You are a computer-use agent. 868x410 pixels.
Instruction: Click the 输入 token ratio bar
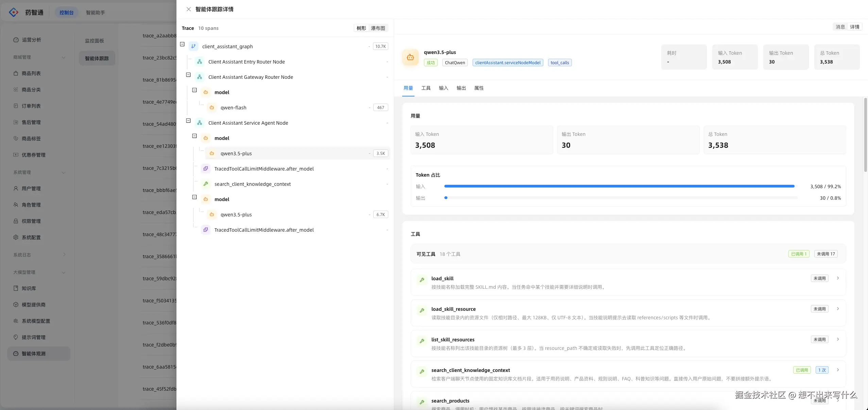click(621, 186)
